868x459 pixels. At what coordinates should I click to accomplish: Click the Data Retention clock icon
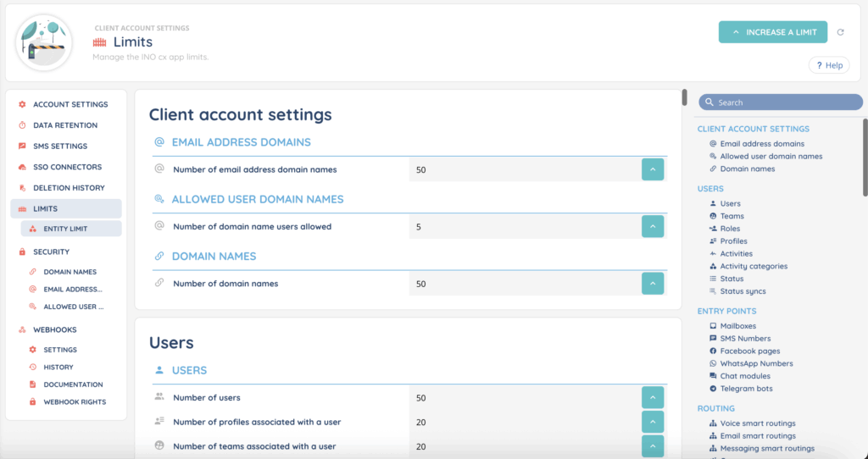22,125
